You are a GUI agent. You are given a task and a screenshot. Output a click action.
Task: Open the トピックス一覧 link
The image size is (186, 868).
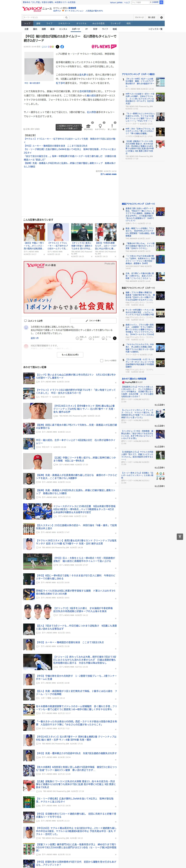[x=155, y=29]
